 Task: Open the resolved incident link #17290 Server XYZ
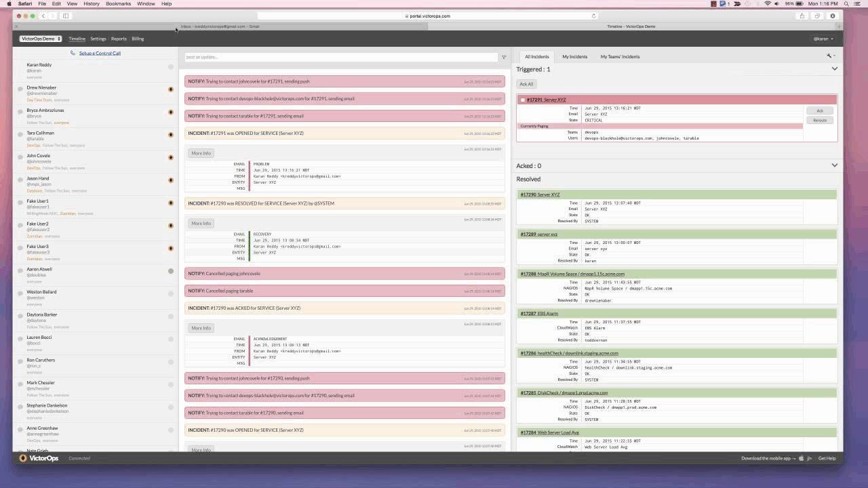pos(540,195)
